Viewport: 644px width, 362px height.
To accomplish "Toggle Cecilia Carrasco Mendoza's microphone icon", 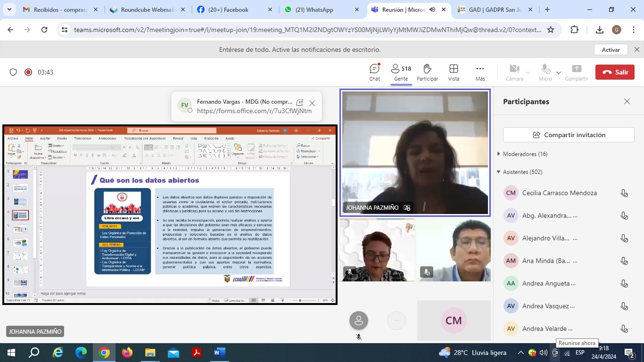I will [624, 193].
